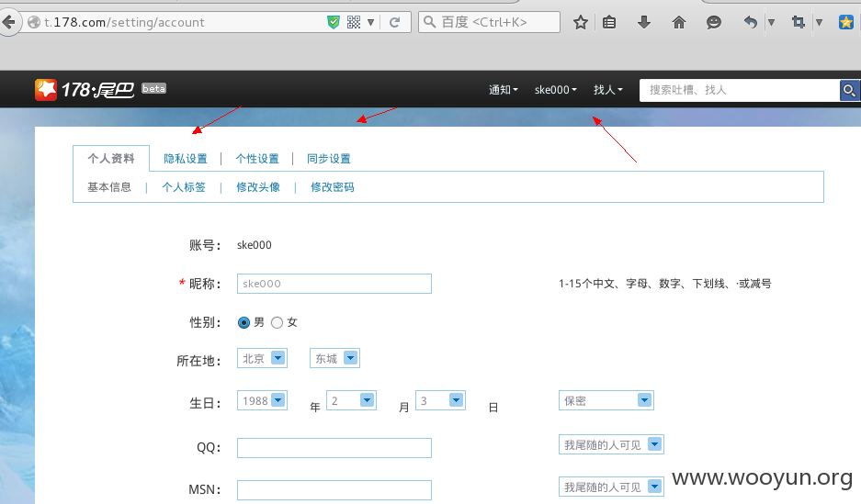Click the 昵称 nickname input field

pos(334,284)
